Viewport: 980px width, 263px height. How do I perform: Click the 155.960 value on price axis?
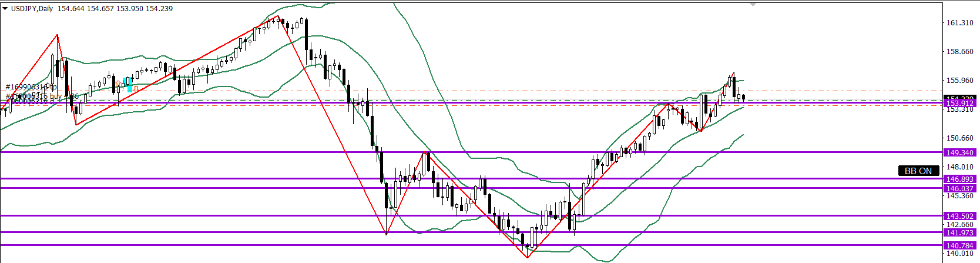click(959, 81)
